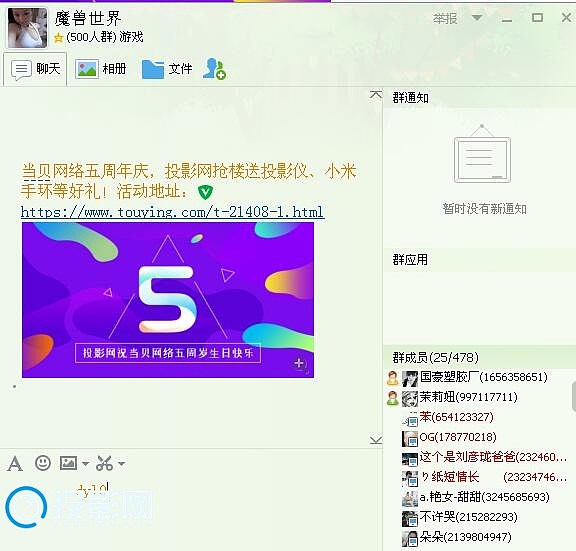576x551 pixels.
Task: Click the avatar of 苯
Action: [x=410, y=419]
